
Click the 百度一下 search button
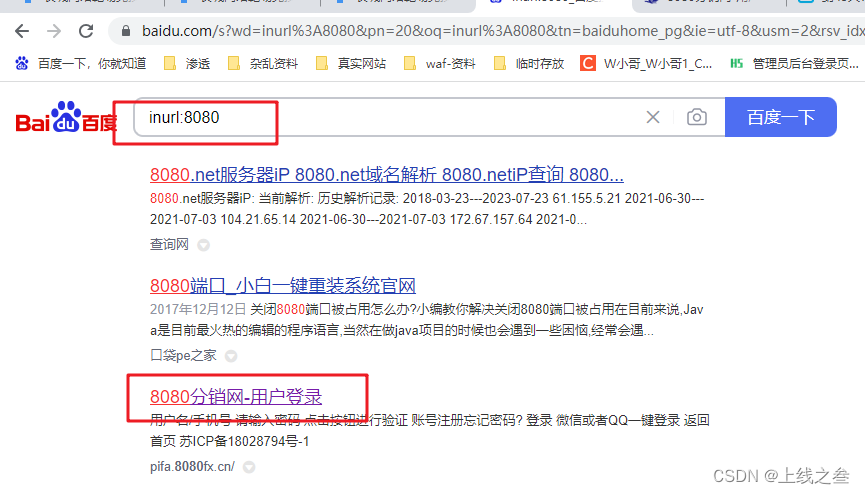[x=781, y=117]
